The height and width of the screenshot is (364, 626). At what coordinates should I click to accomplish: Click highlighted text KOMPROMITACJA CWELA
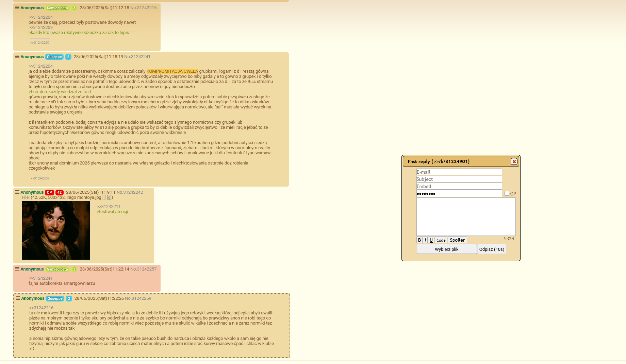172,71
